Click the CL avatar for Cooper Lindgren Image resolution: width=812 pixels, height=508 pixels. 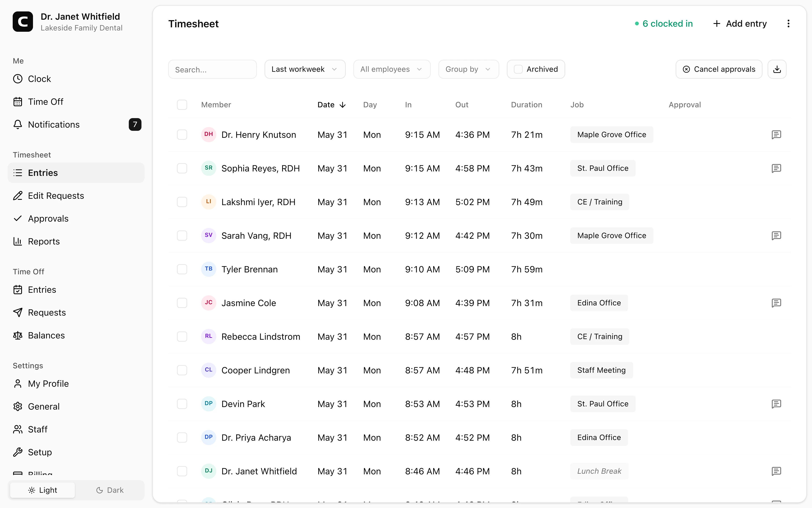pos(208,370)
